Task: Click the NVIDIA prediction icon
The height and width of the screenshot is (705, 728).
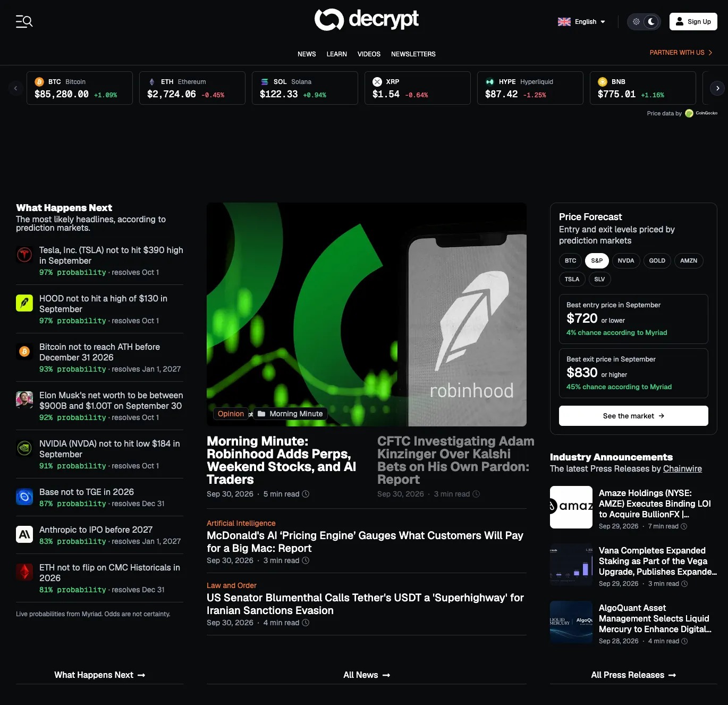Action: (24, 448)
